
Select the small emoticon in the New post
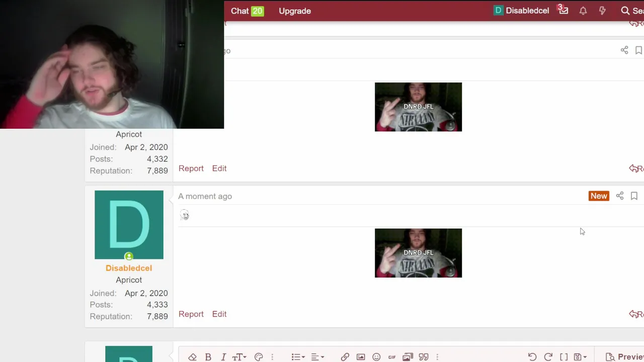185,215
